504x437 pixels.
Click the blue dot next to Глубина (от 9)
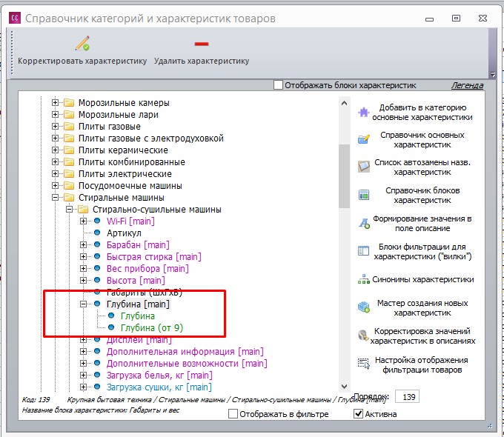coord(111,327)
